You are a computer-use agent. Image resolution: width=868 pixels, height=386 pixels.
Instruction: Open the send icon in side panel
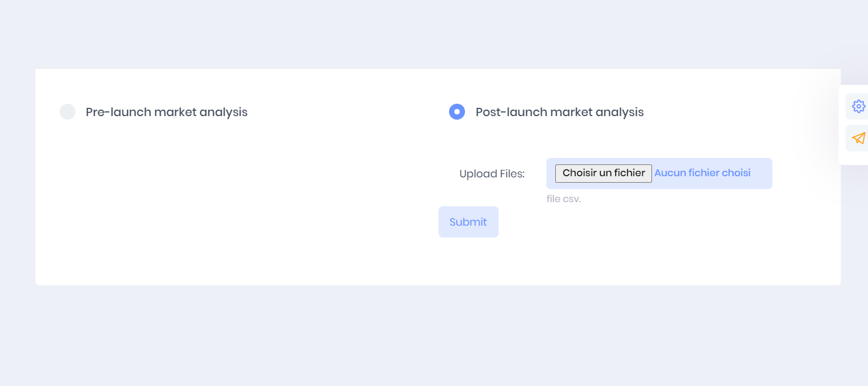pos(859,138)
